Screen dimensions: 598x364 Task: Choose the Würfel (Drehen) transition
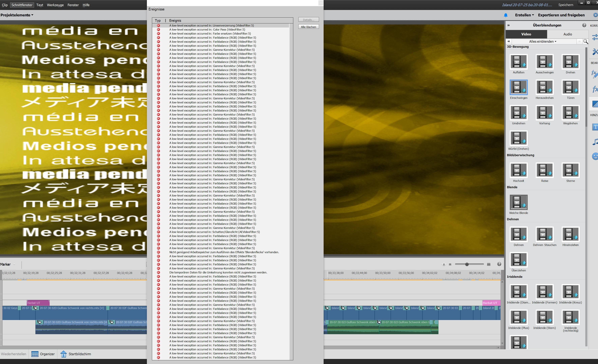(518, 138)
